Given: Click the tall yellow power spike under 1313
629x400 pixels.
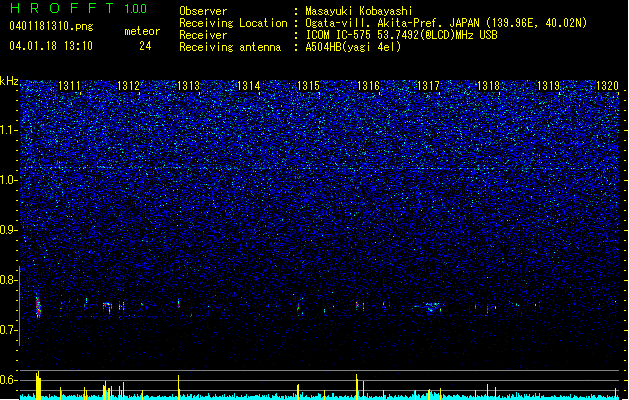Looking at the screenshot, I should click(x=179, y=387).
